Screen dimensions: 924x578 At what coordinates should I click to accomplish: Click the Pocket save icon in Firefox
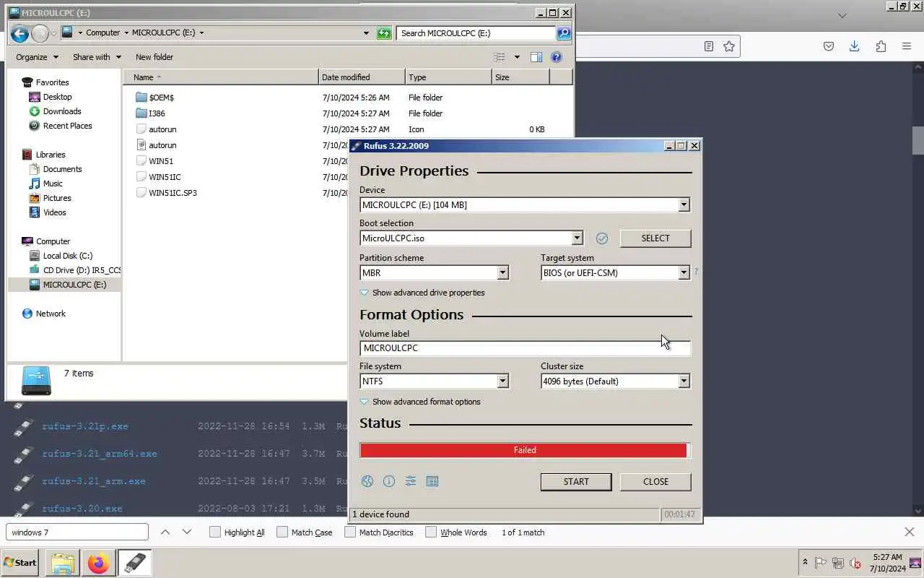[x=829, y=46]
